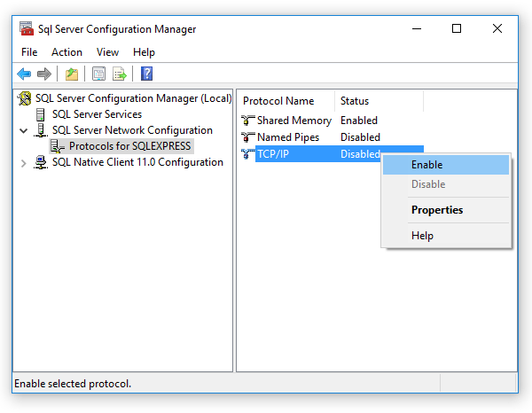Select the TCP/IP protocol name

tap(273, 154)
